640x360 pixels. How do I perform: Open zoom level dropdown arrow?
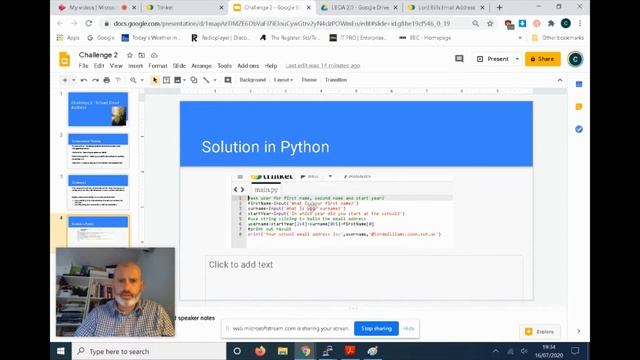(142, 80)
